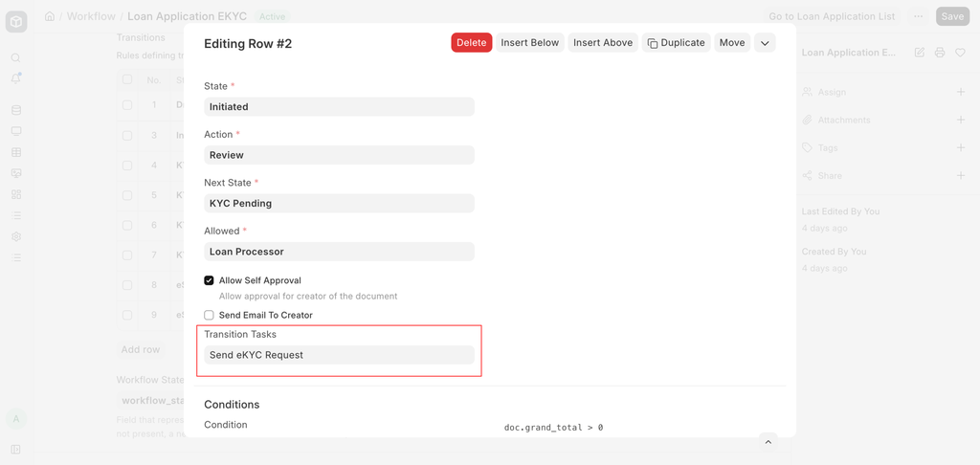This screenshot has height=465, width=980.
Task: Click the lower list icon below gear
Action: (16, 257)
